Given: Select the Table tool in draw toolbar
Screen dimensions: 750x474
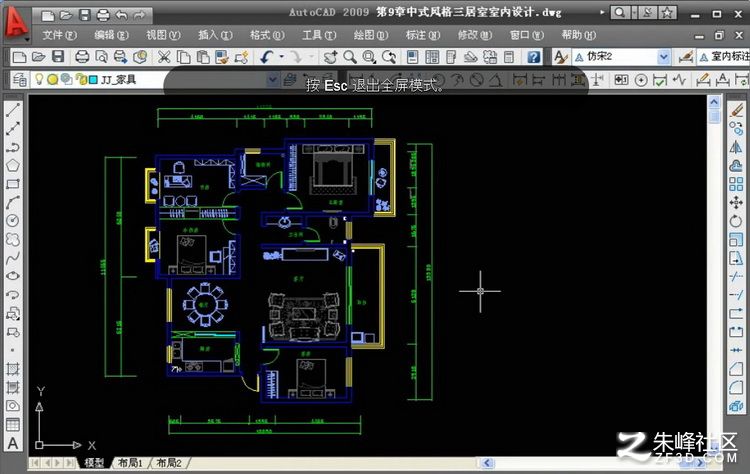Looking at the screenshot, I should (13, 424).
